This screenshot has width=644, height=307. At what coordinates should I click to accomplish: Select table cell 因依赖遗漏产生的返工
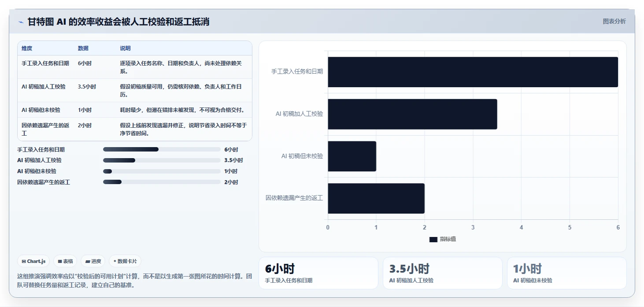click(x=45, y=129)
